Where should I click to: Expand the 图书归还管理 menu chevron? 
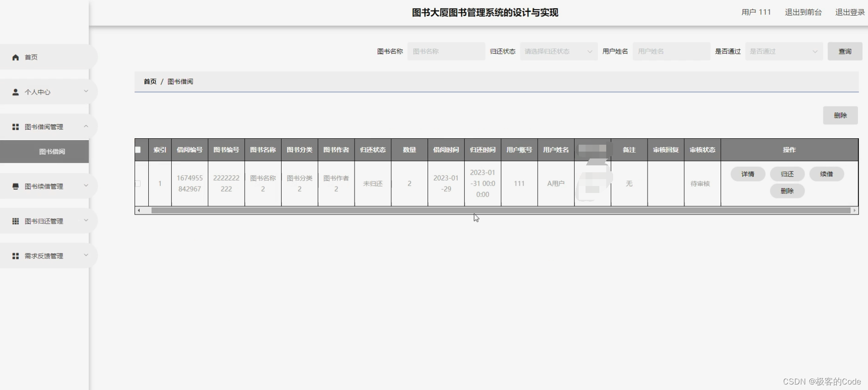point(86,221)
